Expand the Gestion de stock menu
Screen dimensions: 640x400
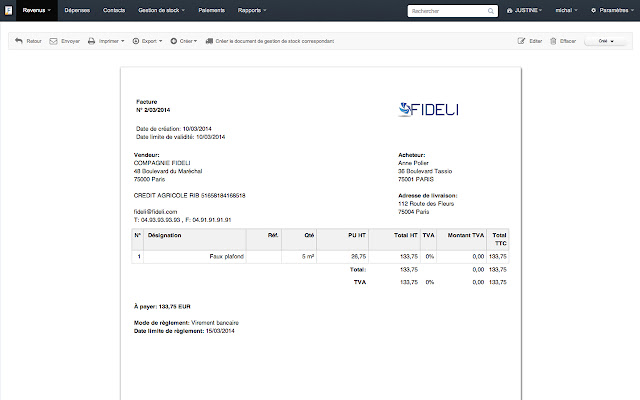(x=161, y=10)
